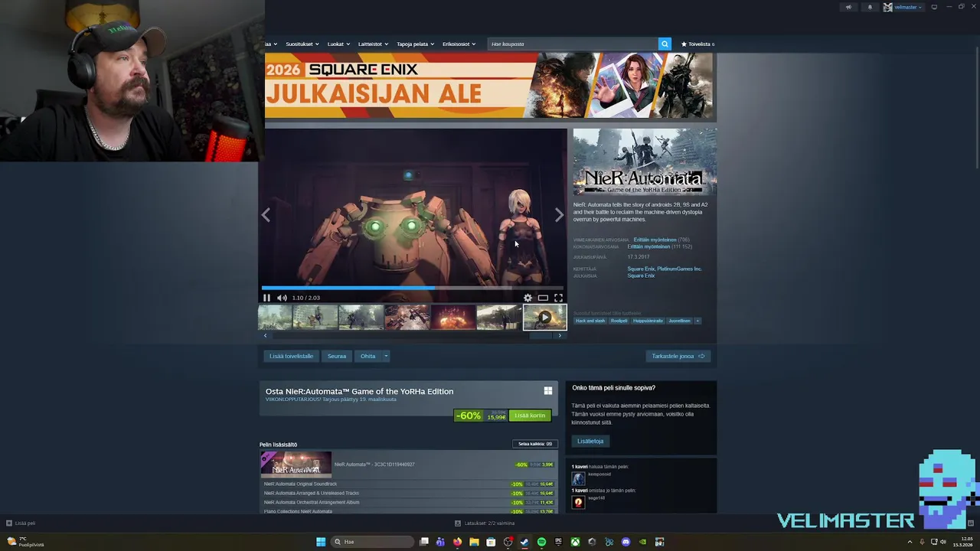Open friend saga148's avatar
This screenshot has width=980, height=551.
point(578,502)
